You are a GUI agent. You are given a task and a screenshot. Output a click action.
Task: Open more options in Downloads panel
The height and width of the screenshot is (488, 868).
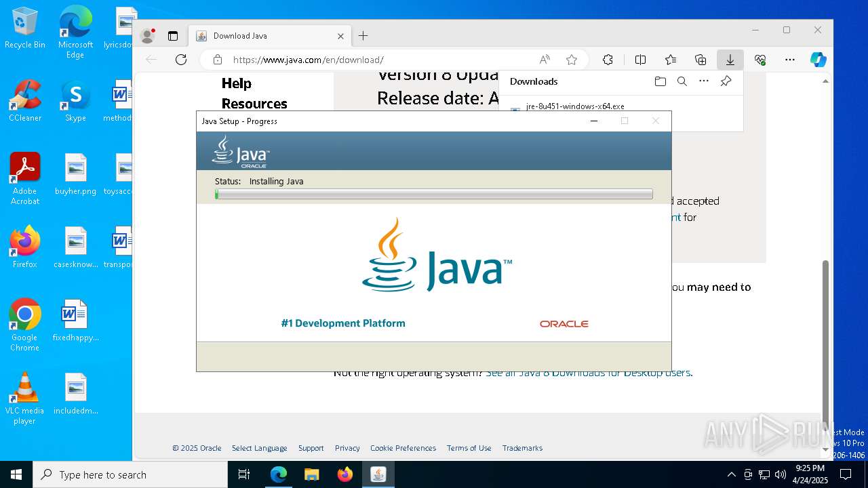[x=704, y=81]
